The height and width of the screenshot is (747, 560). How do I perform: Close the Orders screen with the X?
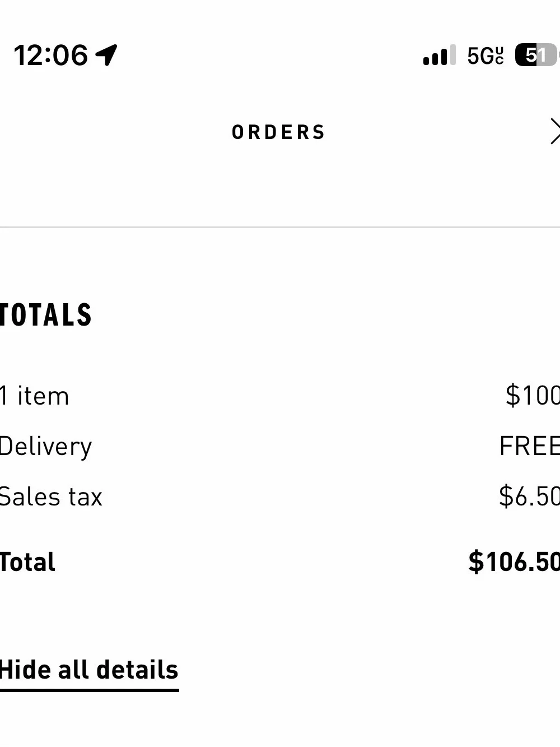[555, 132]
